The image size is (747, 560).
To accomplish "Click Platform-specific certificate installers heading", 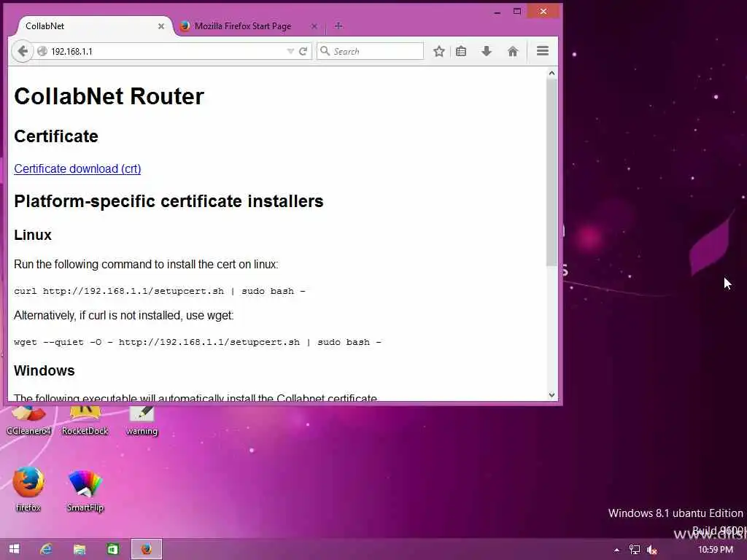I will coord(169,201).
